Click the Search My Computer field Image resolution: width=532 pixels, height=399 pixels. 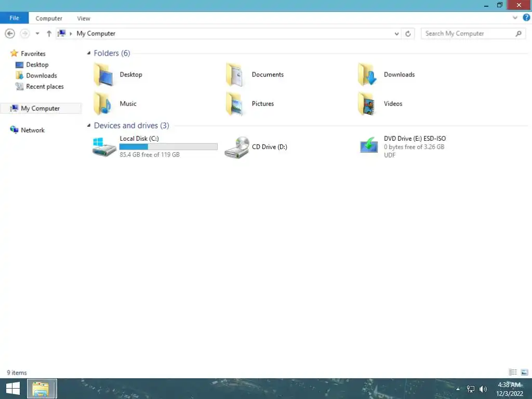[473, 34]
